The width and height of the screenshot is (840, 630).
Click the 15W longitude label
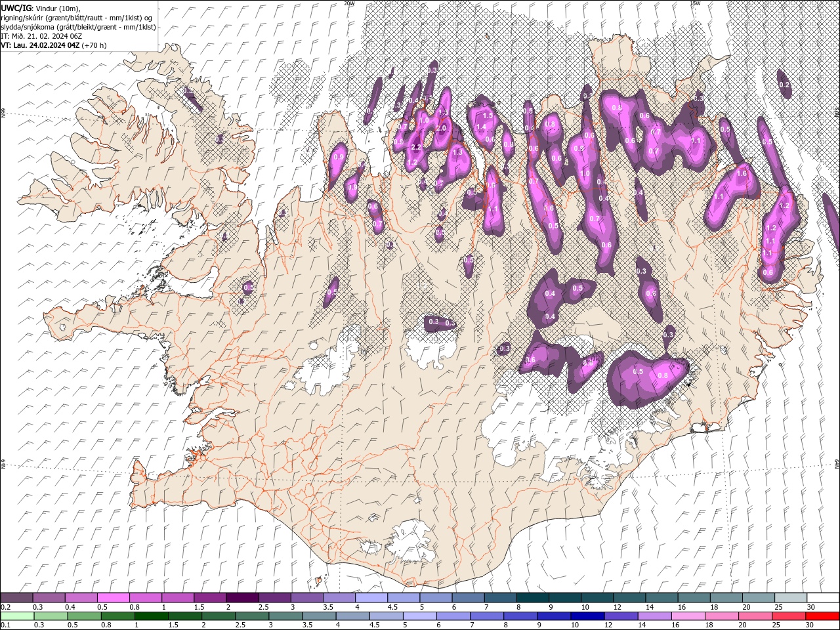click(695, 3)
